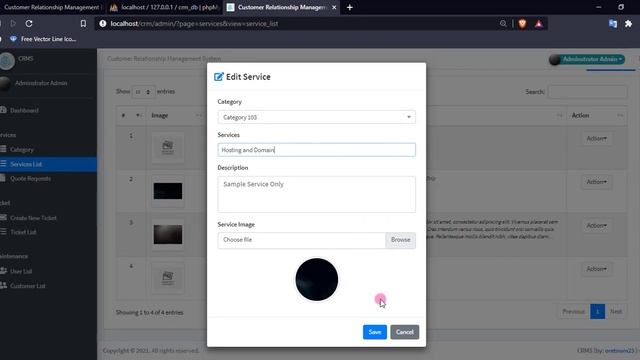Browse for a service image file
The width and height of the screenshot is (640, 360).
tap(400, 240)
